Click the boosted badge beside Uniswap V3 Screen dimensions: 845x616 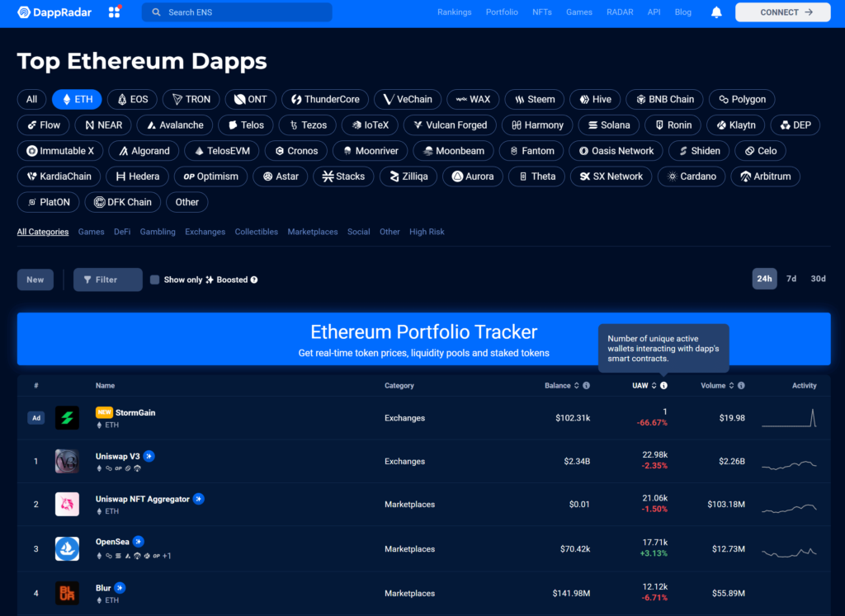pos(149,456)
